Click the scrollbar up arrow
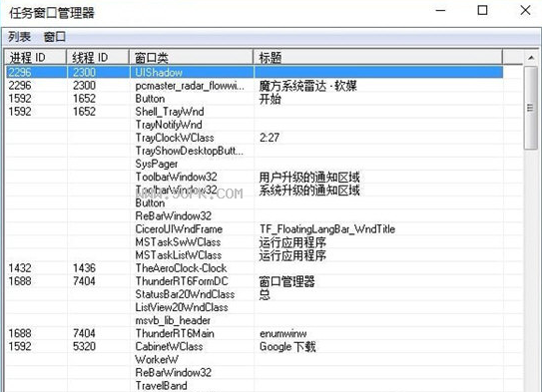This screenshot has height=392, width=542. (531, 57)
